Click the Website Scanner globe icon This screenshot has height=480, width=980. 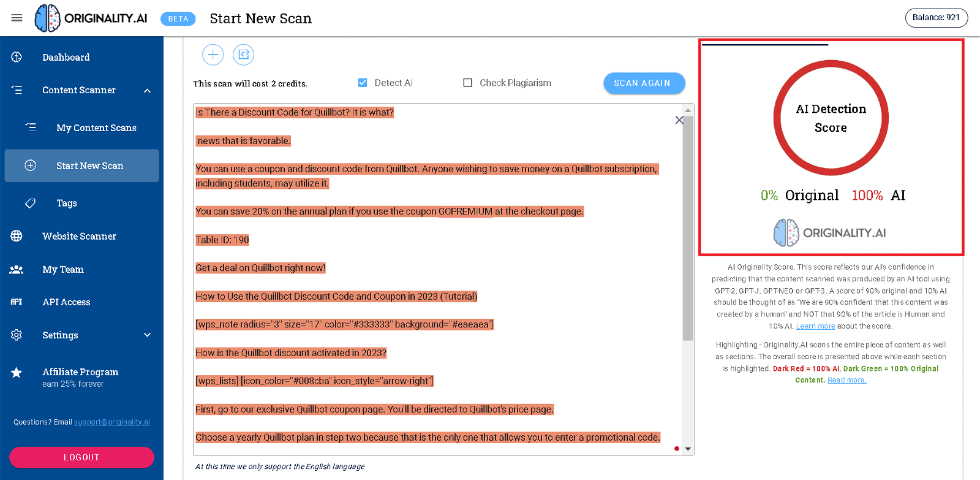coord(17,236)
